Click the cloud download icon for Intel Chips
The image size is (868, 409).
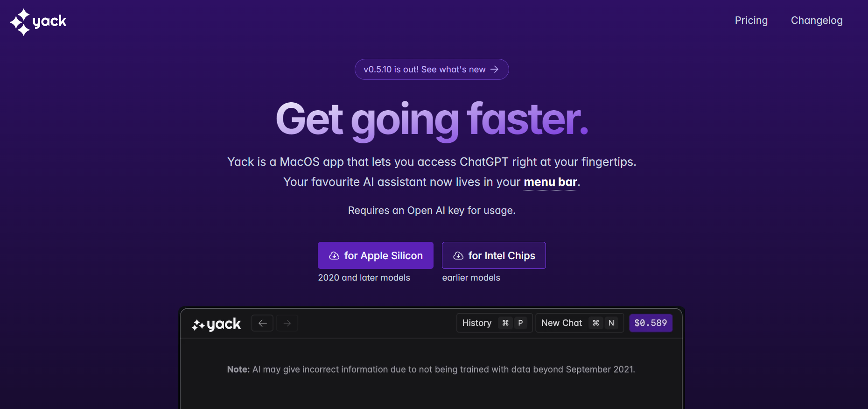pyautogui.click(x=458, y=256)
